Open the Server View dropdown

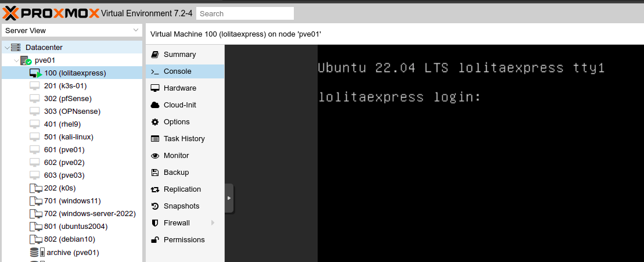(x=72, y=30)
